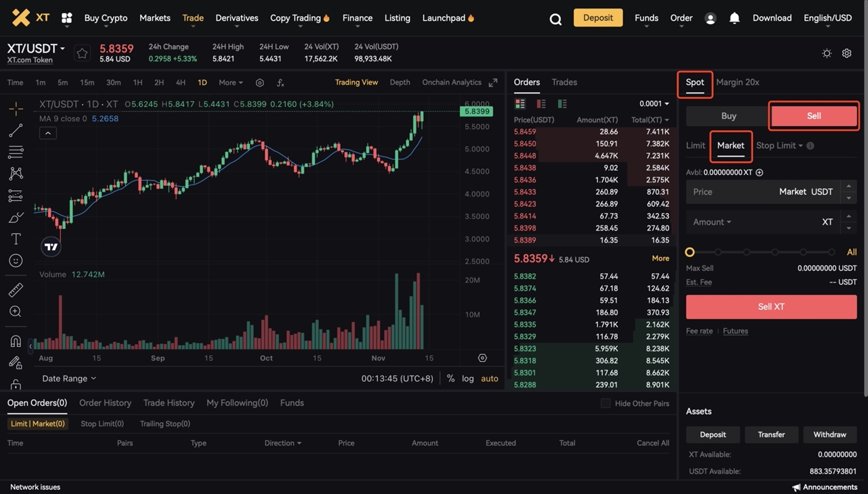868x494 pixels.
Task: Select 15m chart interval
Action: [87, 83]
